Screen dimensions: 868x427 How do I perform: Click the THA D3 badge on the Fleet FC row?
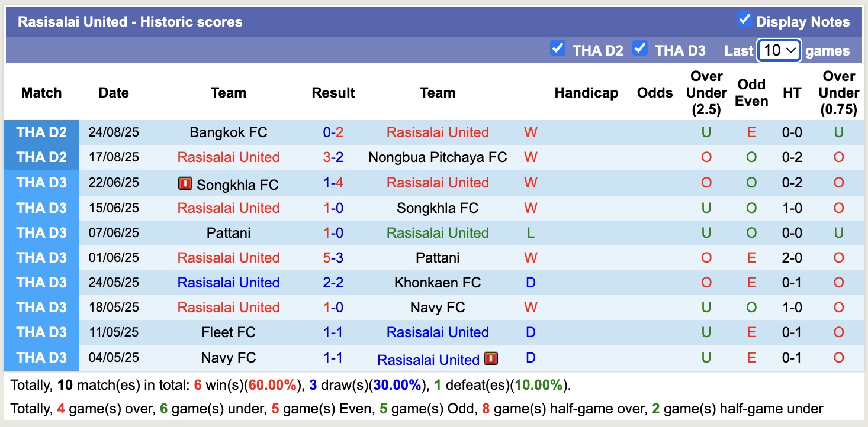pyautogui.click(x=41, y=332)
